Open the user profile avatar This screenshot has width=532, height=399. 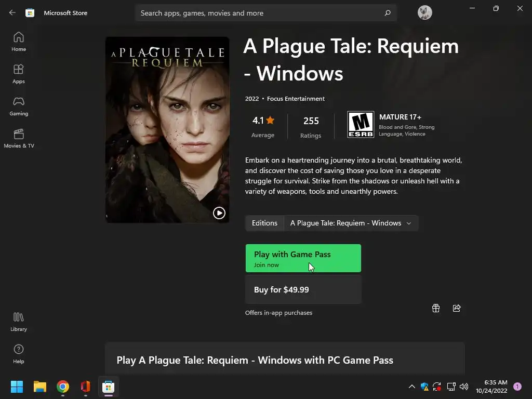pyautogui.click(x=425, y=13)
